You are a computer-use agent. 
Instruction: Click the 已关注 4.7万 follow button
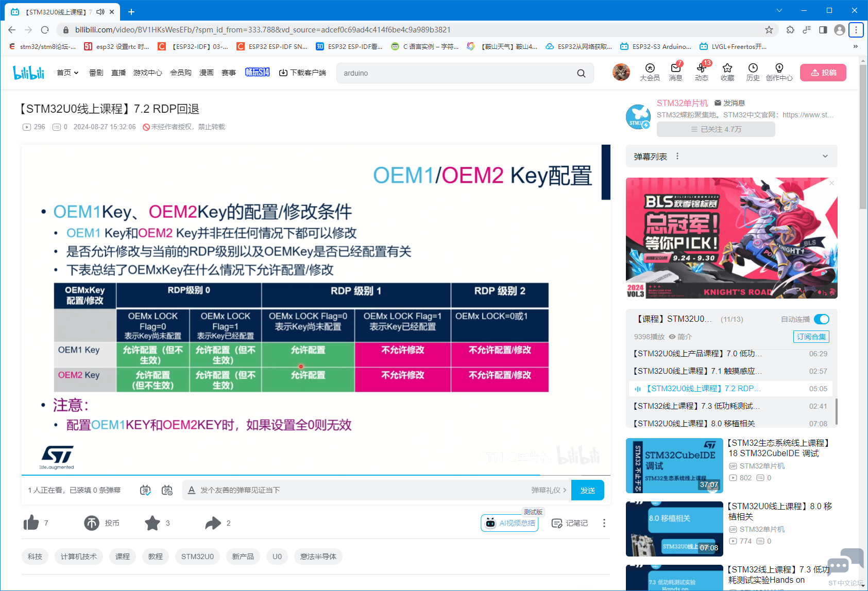pyautogui.click(x=716, y=129)
